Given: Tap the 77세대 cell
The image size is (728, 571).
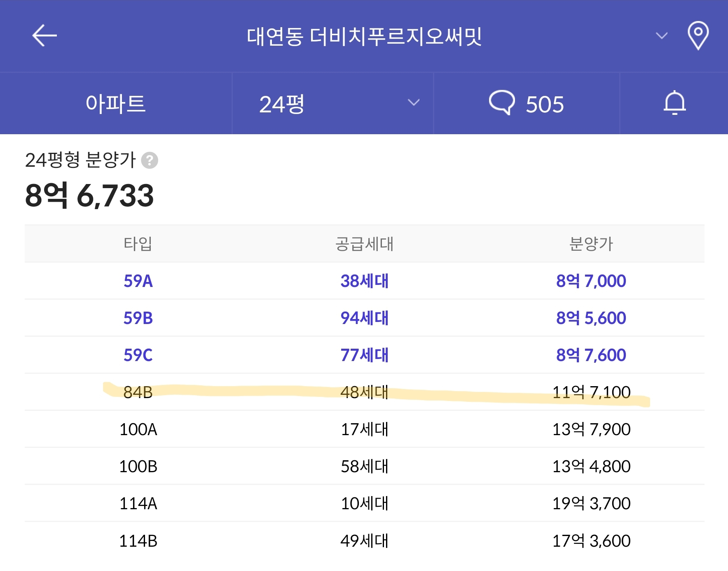Looking at the screenshot, I should click(365, 355).
